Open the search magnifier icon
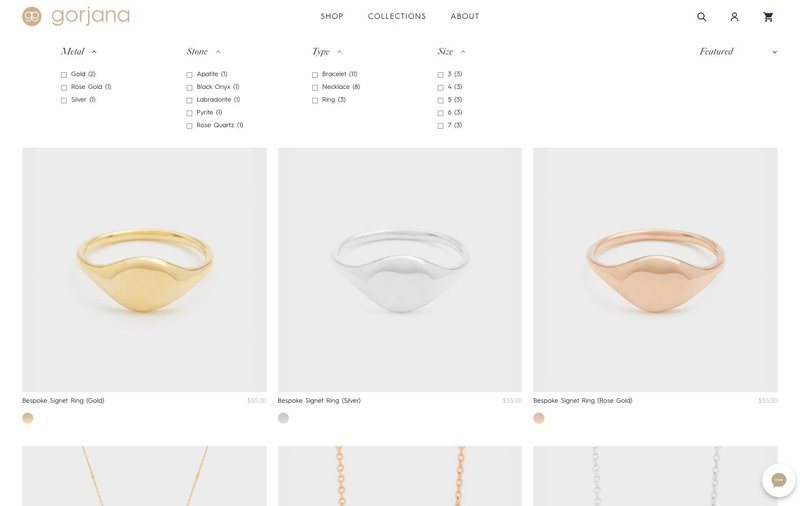 click(x=702, y=17)
